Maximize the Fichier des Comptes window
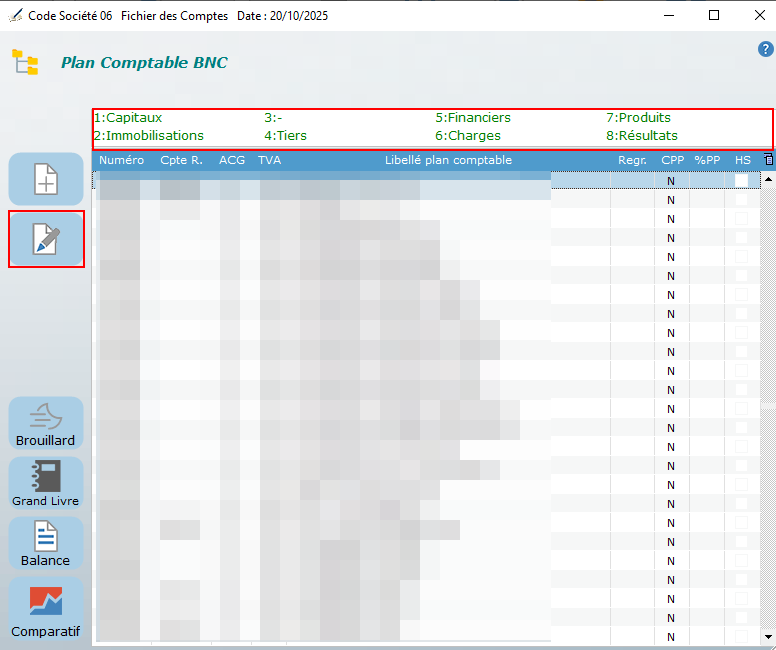Image resolution: width=776 pixels, height=650 pixels. click(714, 15)
